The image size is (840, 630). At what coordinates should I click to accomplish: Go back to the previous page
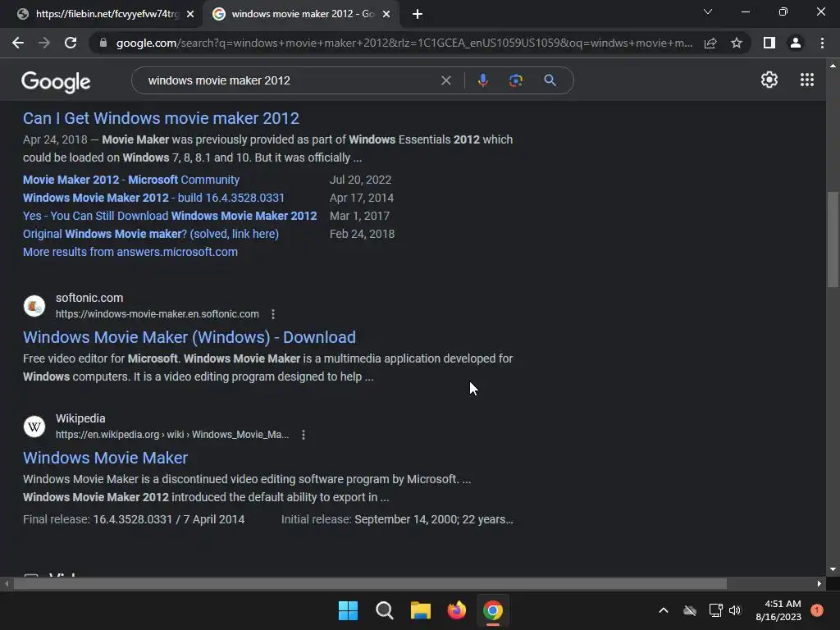pyautogui.click(x=18, y=43)
